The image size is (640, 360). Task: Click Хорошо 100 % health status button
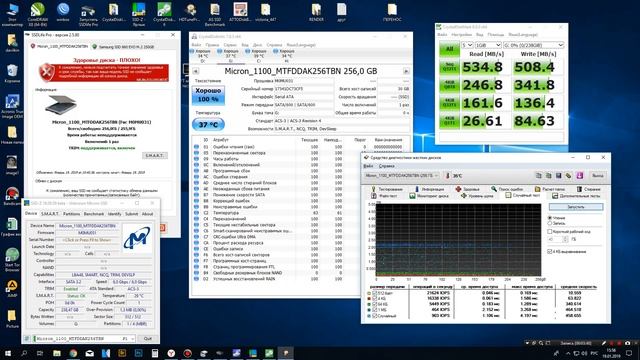click(x=208, y=95)
